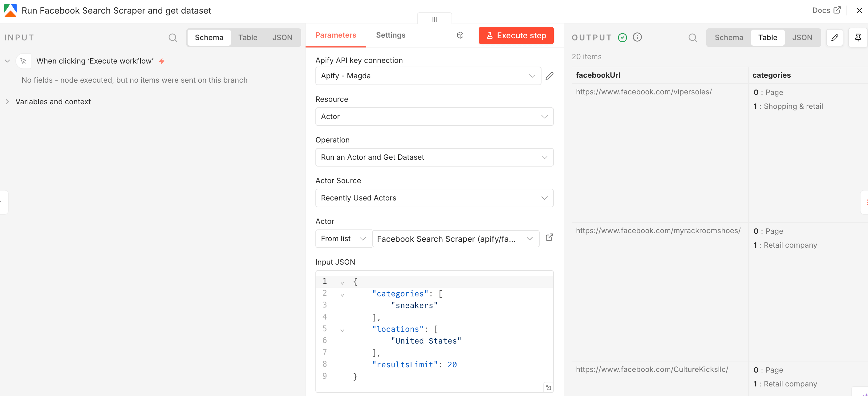
Task: Select the Table view for input
Action: point(248,37)
